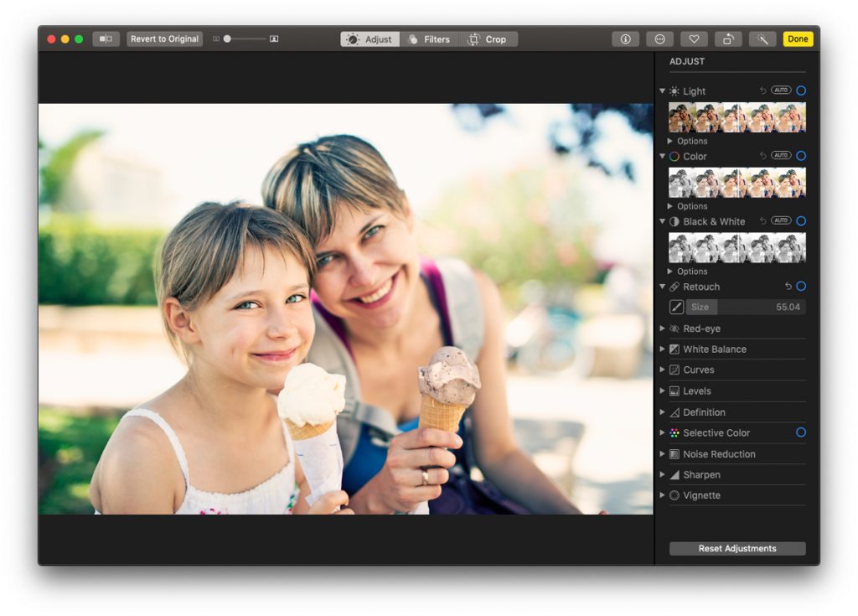Image resolution: width=858 pixels, height=616 pixels.
Task: Mark photo as favorite with heart icon
Action: [694, 39]
